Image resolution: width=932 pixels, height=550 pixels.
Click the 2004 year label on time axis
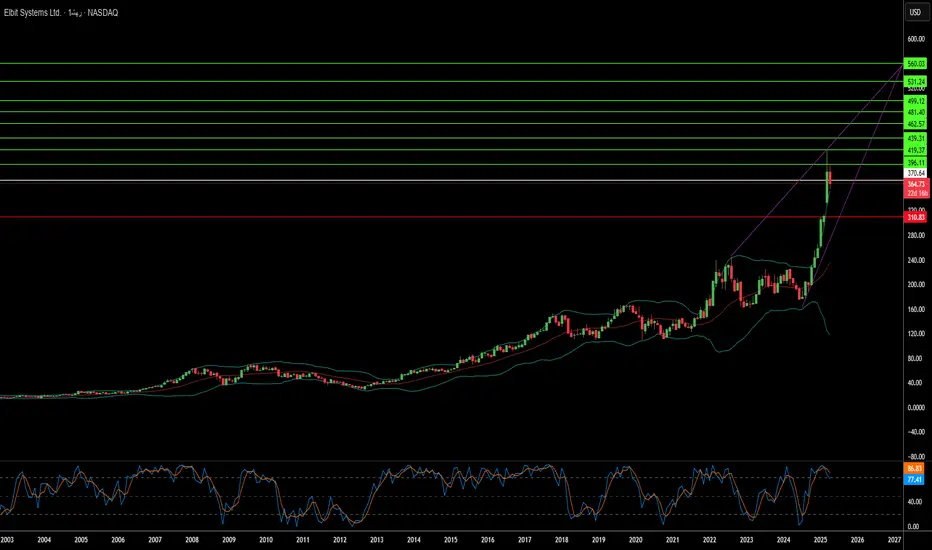[x=44, y=540]
